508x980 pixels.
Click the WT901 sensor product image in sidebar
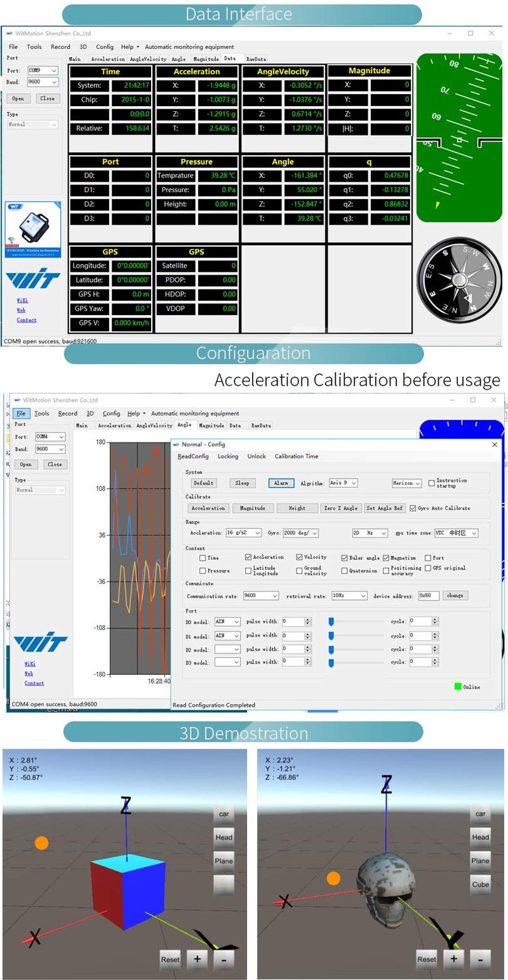32,229
